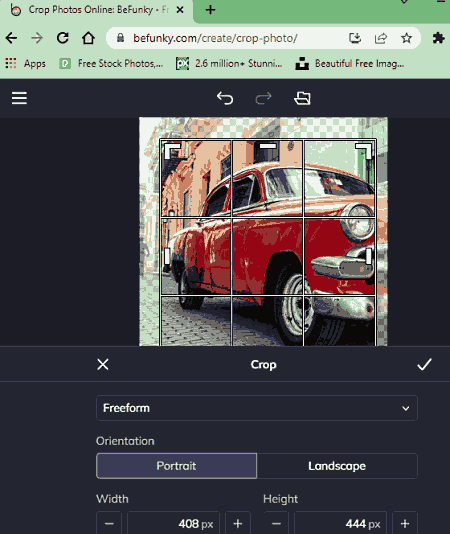Open a new browser tab
This screenshot has height=534, width=450.
[210, 10]
